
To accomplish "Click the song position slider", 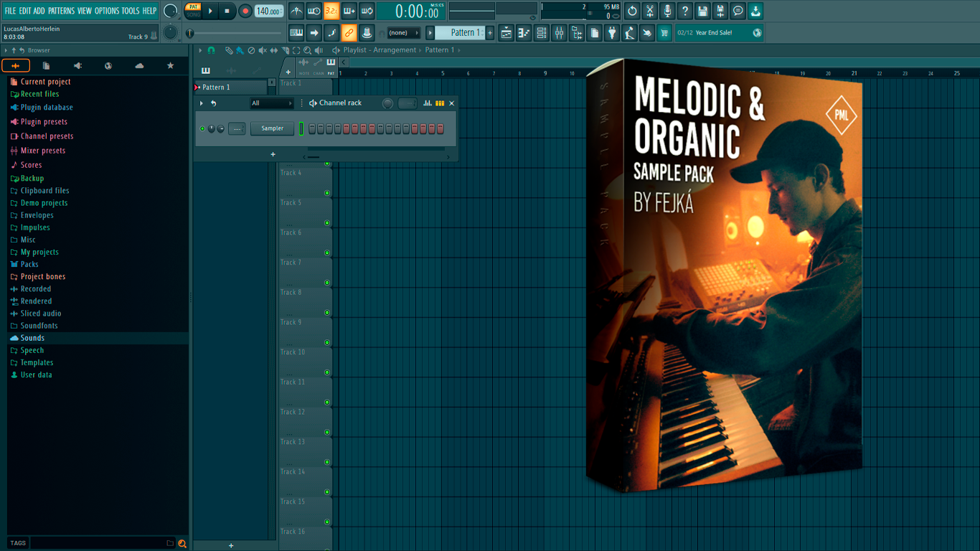I will [x=235, y=33].
